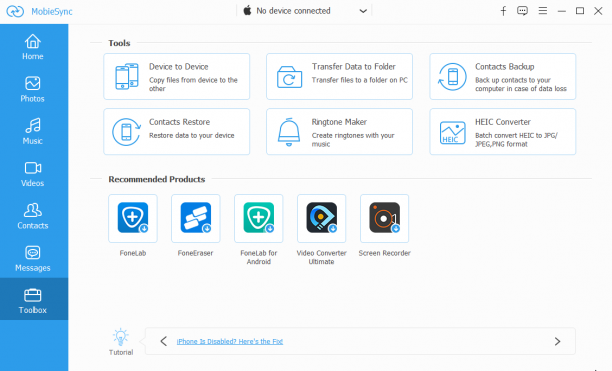Show the previous tutorial tip
Screen dimensions: 612x371
tap(164, 341)
